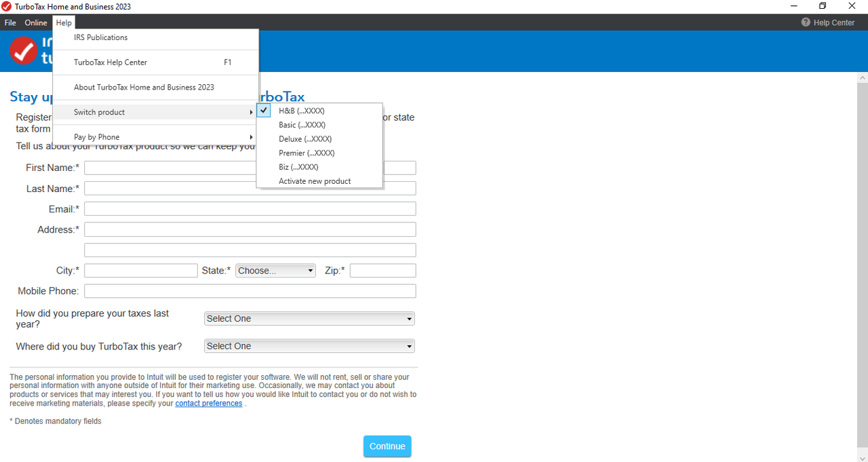This screenshot has height=462, width=868.
Task: Select the checked H&B (...XXXX) product
Action: tap(319, 111)
